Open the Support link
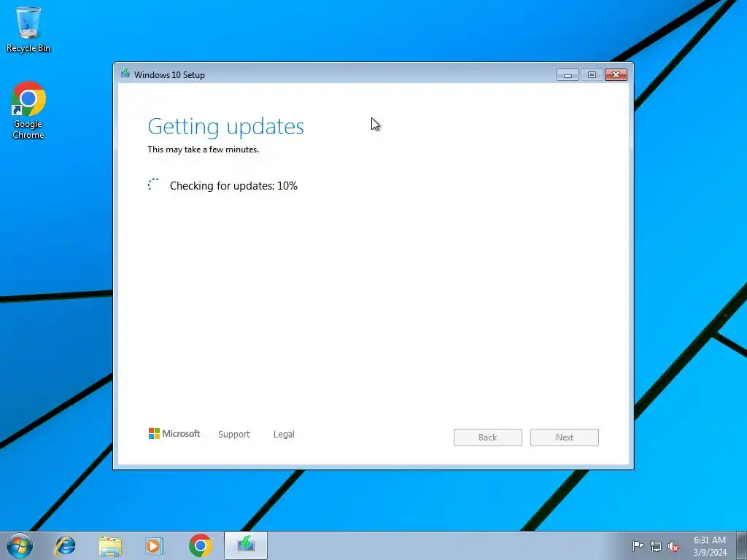Viewport: 747px width, 560px height. (x=234, y=435)
